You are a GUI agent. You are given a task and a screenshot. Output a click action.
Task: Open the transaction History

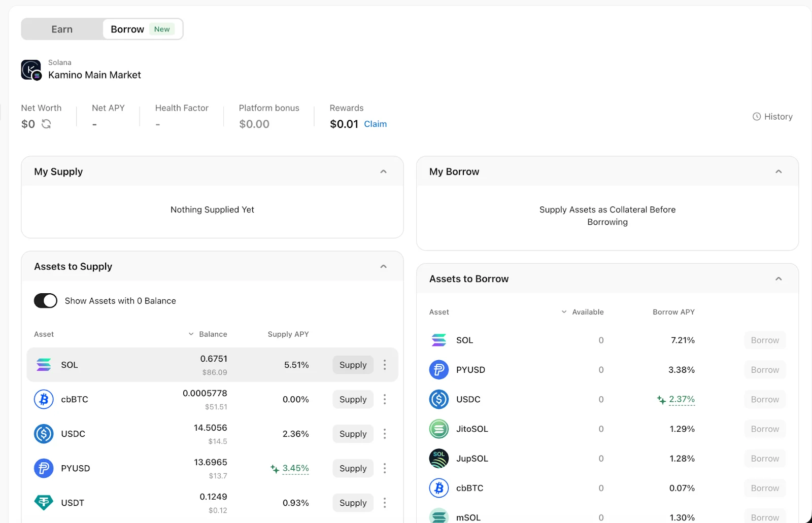(x=772, y=117)
